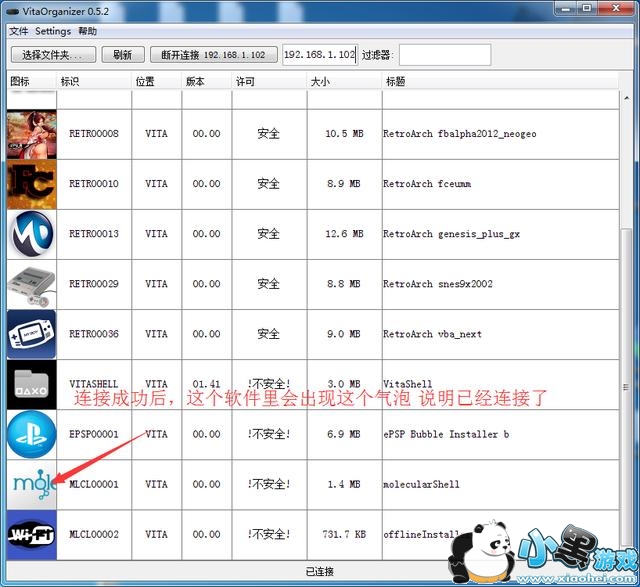Sort by the 大小 column header
The height and width of the screenshot is (587, 640).
tap(344, 81)
